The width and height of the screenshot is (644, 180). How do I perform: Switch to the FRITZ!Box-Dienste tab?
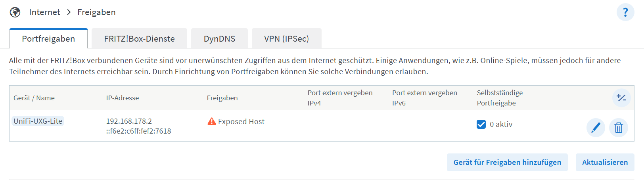[x=139, y=38]
